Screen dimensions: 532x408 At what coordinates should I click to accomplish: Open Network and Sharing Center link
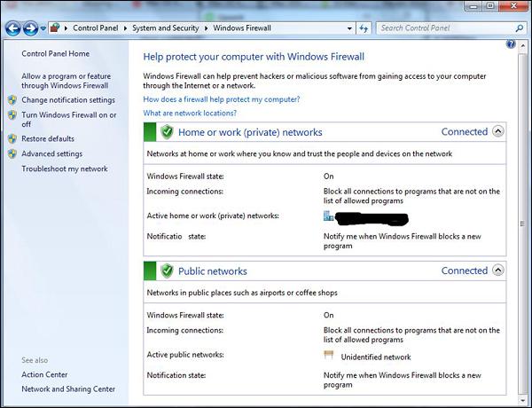68,389
